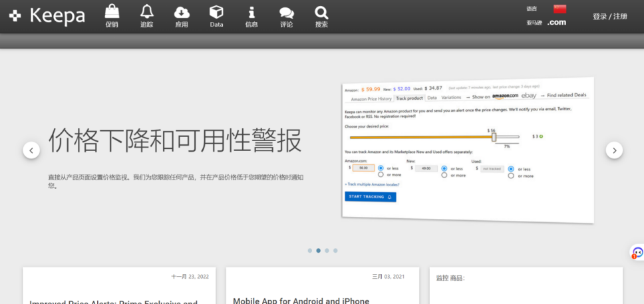Open the 促销 deals shopping bag menu
This screenshot has width=644, height=304.
(112, 16)
